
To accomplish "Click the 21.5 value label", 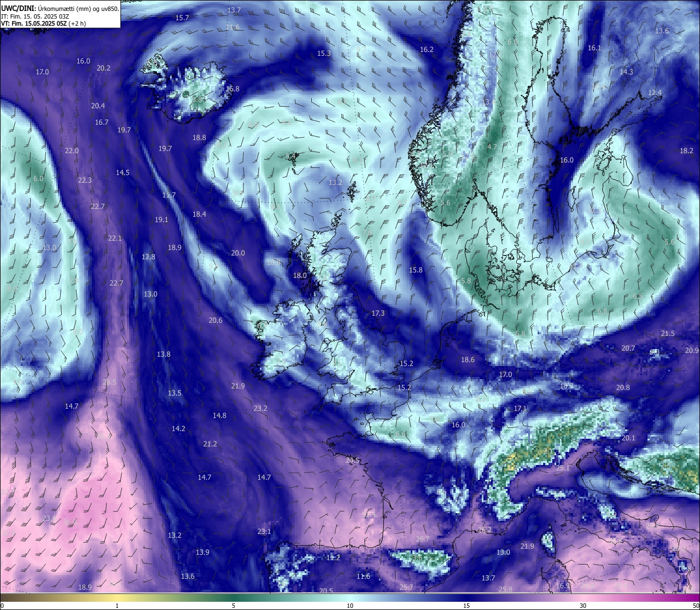I will pyautogui.click(x=668, y=334).
